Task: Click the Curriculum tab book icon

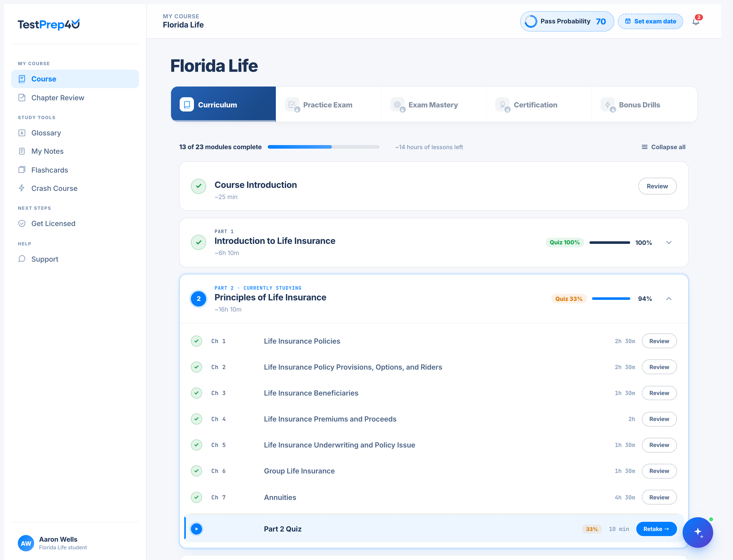Action: 187,105
